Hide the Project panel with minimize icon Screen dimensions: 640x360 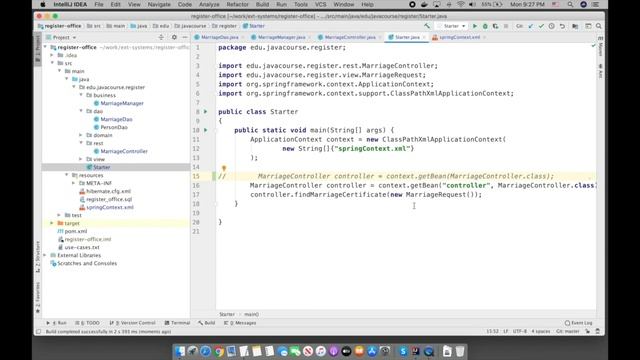click(x=185, y=37)
